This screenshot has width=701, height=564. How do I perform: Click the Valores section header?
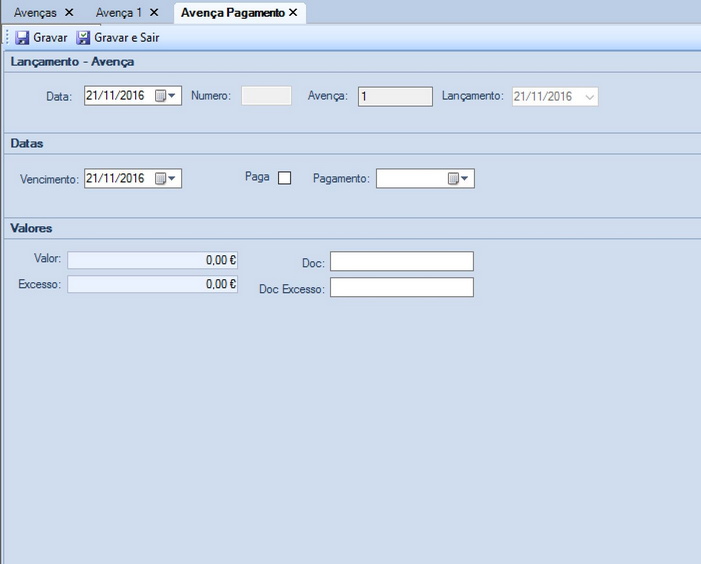click(31, 228)
